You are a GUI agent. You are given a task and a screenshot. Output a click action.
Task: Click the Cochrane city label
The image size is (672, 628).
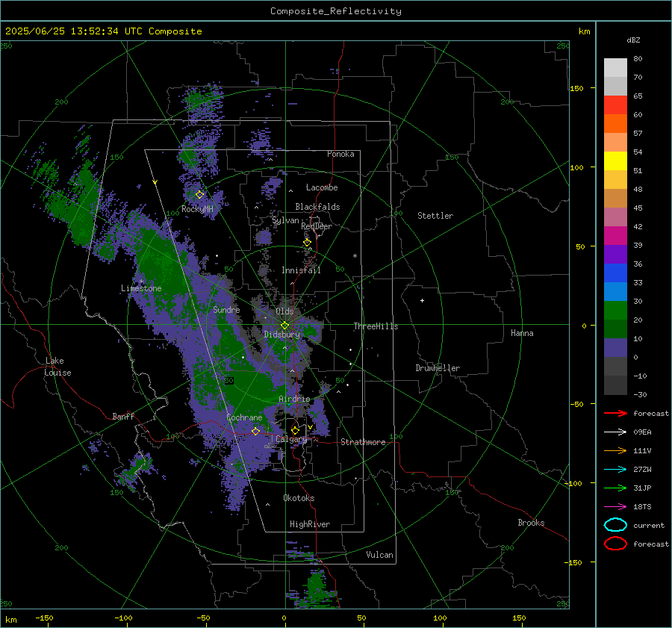[x=244, y=417]
